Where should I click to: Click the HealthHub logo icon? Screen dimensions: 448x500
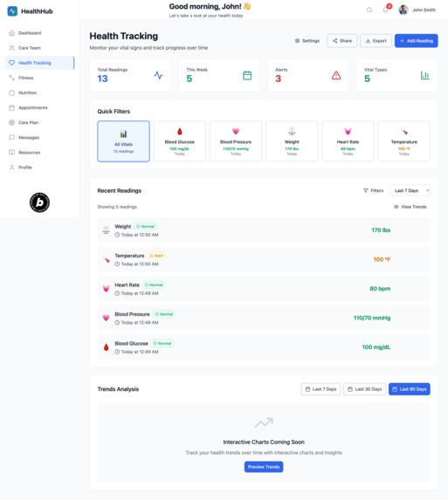(x=12, y=11)
